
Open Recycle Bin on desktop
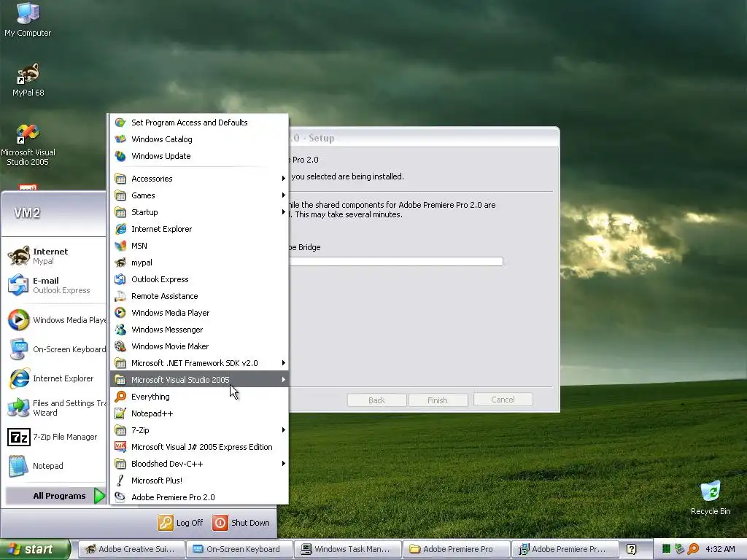coord(711,498)
